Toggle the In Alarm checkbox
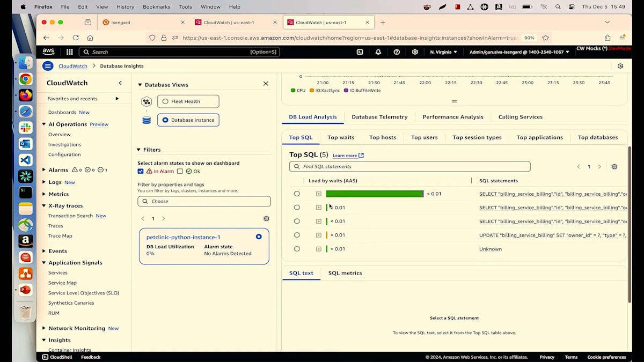The image size is (644, 362). [x=141, y=171]
